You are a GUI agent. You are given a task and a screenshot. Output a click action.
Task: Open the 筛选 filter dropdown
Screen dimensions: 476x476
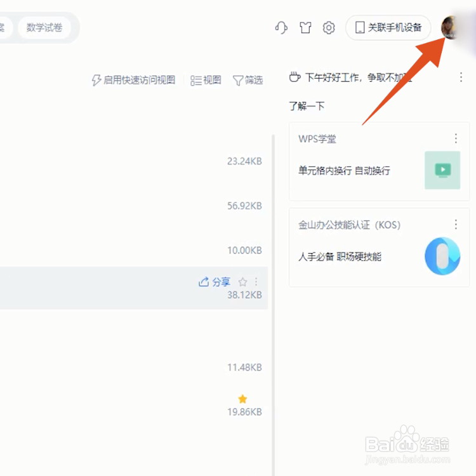coord(248,80)
